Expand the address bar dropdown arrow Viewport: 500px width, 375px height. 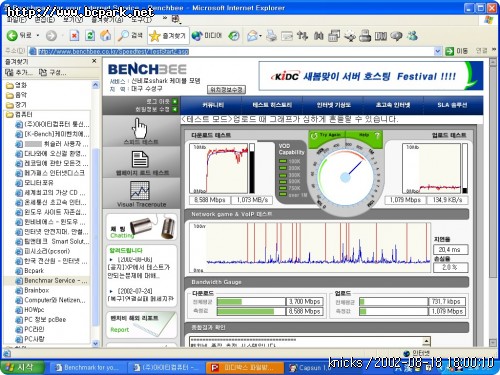(438, 51)
